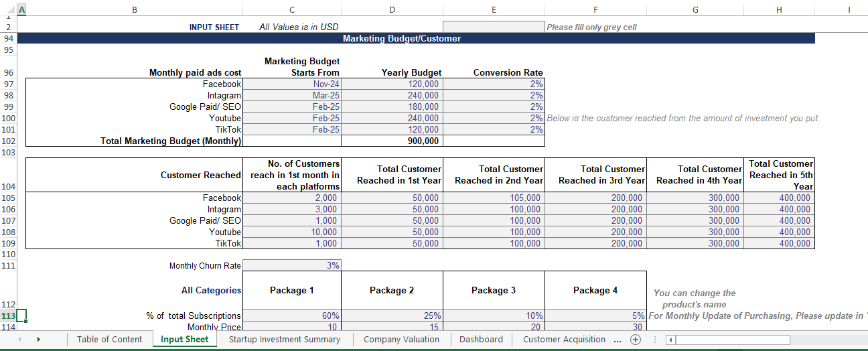Select the All Categories label cell
Screen dimensions: 868x351
[212, 291]
